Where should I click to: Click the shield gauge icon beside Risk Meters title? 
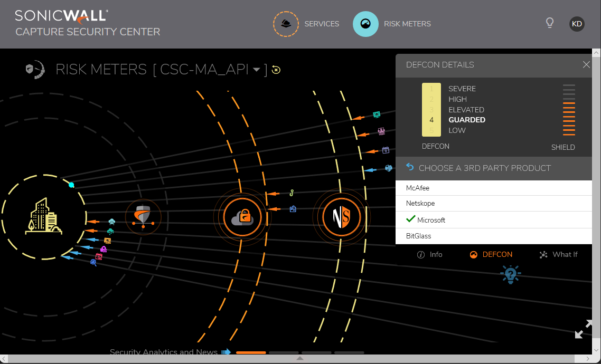[35, 70]
